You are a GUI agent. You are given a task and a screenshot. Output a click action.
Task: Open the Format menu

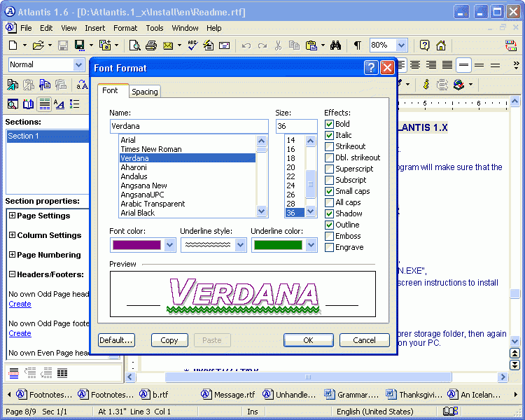tap(125, 28)
